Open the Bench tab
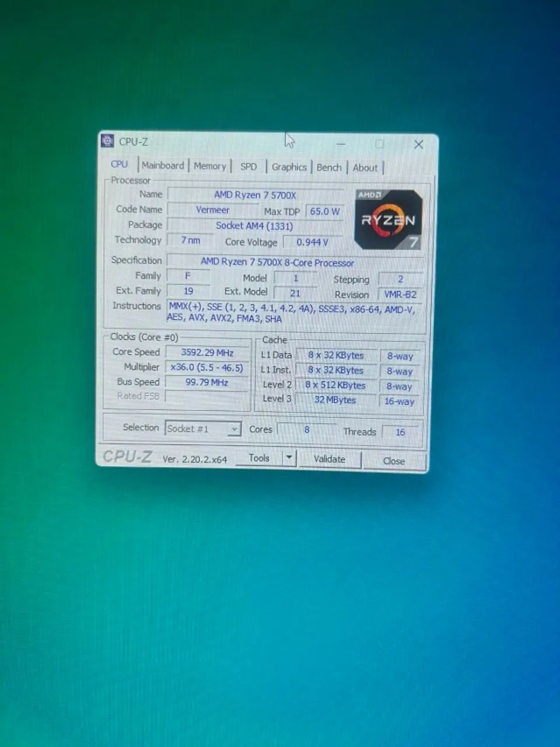This screenshot has width=560, height=747. click(329, 168)
